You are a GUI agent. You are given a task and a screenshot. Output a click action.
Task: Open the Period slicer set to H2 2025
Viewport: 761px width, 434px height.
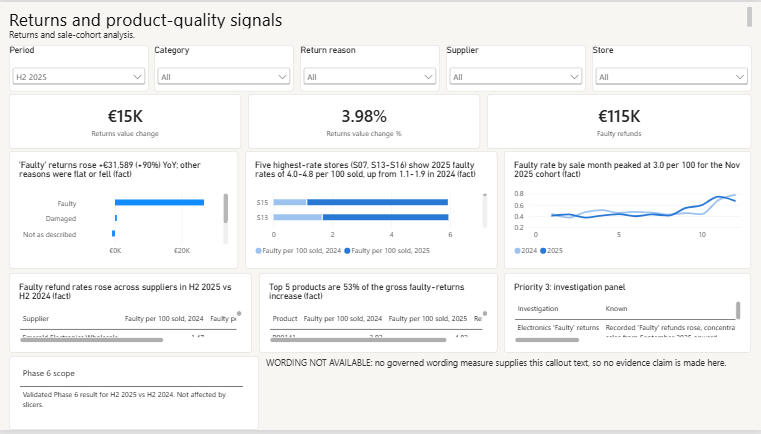pos(79,77)
